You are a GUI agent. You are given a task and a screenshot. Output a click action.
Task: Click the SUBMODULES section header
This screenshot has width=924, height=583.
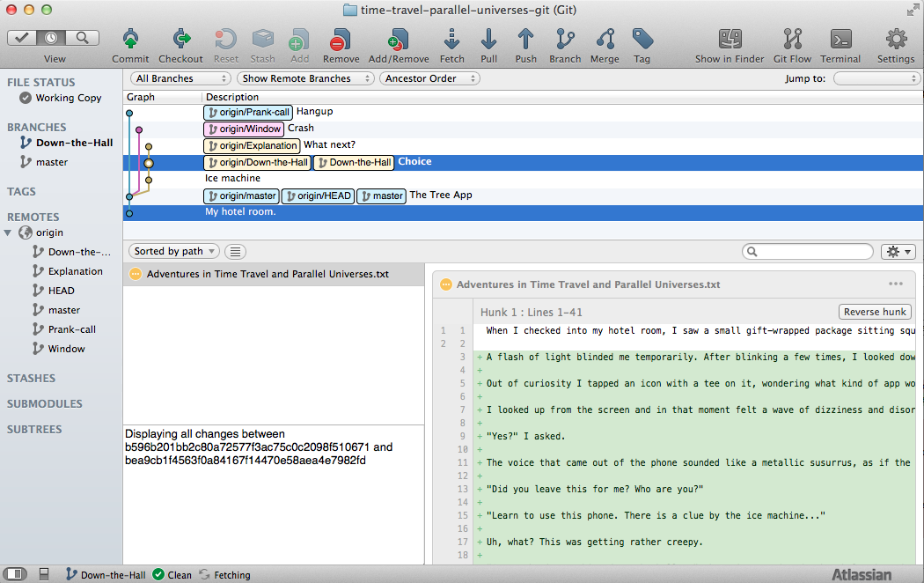(x=45, y=404)
